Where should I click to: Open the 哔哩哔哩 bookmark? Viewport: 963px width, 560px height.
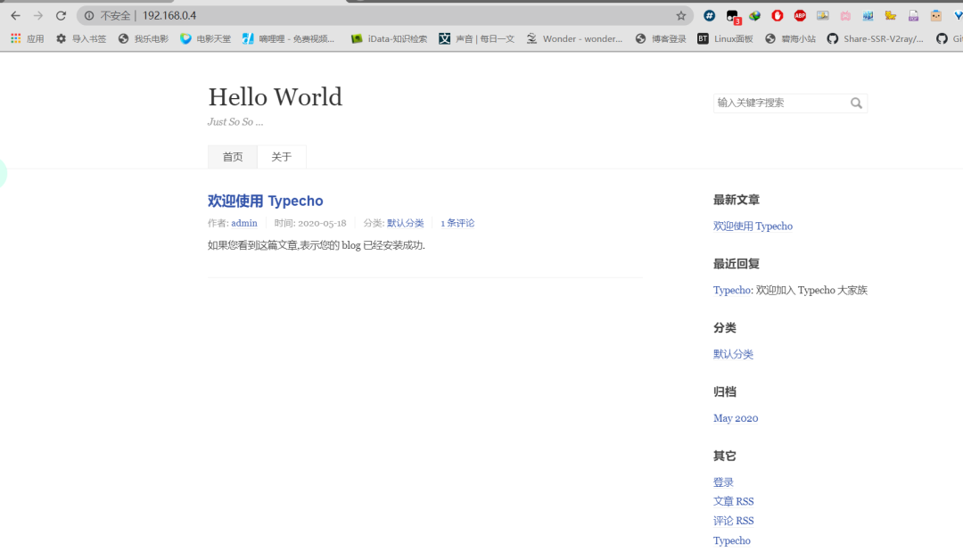coord(289,38)
